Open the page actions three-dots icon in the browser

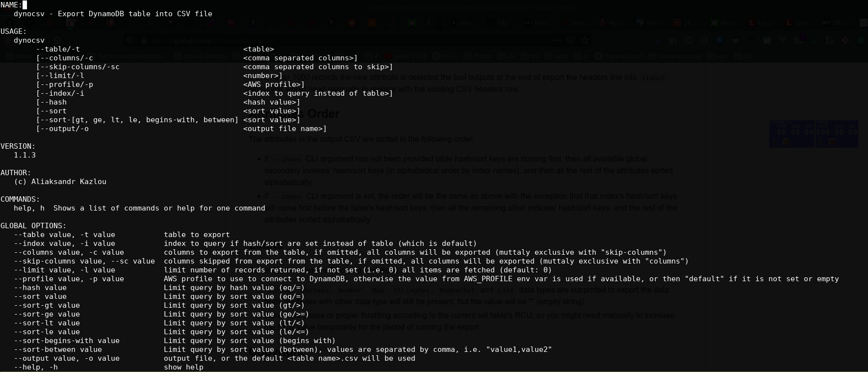pos(557,40)
